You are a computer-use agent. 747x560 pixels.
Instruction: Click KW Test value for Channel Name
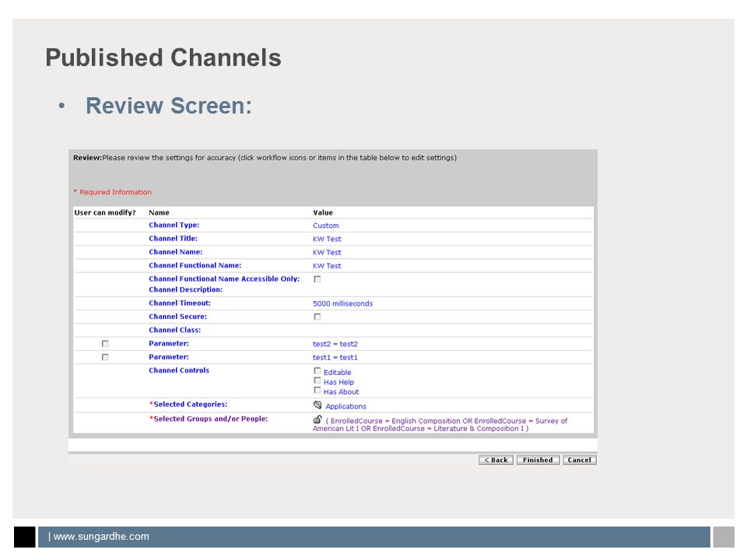click(x=327, y=252)
